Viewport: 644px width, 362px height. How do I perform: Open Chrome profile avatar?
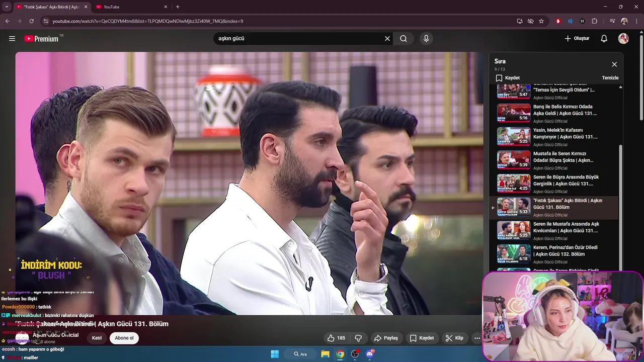624,21
